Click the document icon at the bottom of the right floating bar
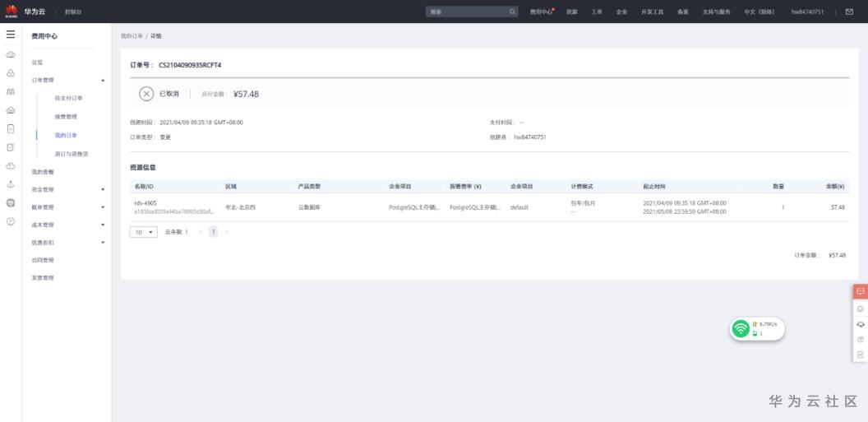868x422 pixels. (x=861, y=355)
